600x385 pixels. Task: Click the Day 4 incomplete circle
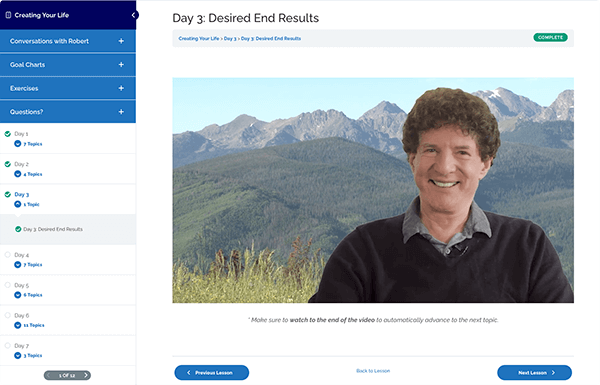click(x=7, y=254)
